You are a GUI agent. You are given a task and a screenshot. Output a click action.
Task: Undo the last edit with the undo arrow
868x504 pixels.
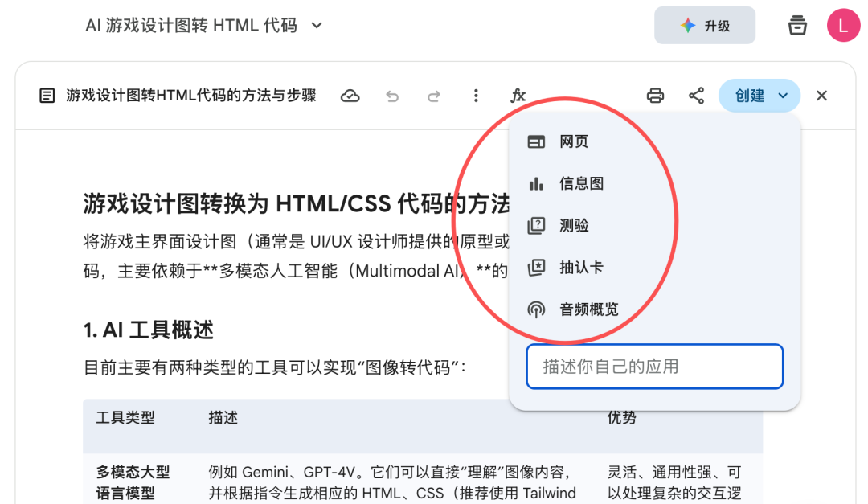click(x=392, y=96)
